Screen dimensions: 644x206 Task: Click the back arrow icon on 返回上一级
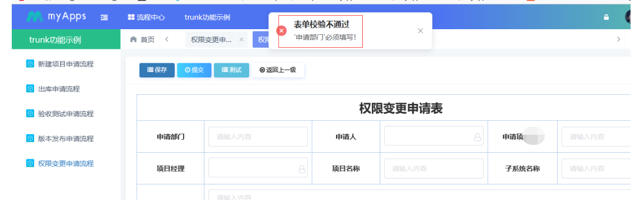click(x=262, y=70)
